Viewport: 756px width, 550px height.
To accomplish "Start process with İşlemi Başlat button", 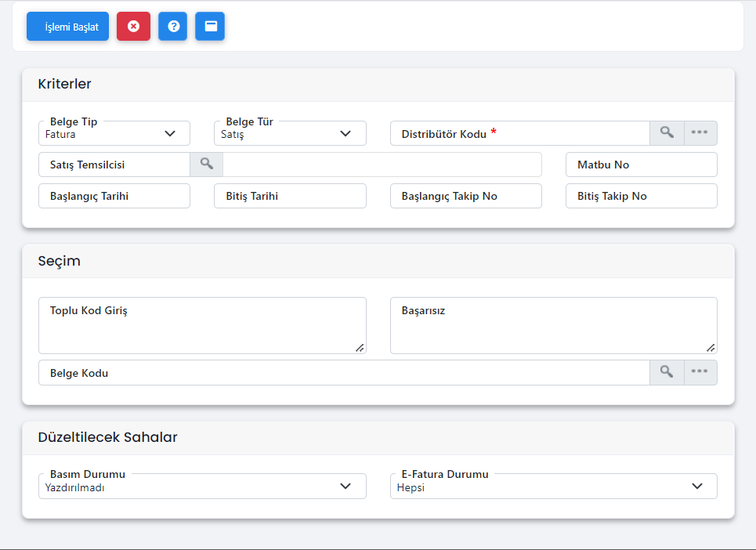I will click(x=68, y=26).
